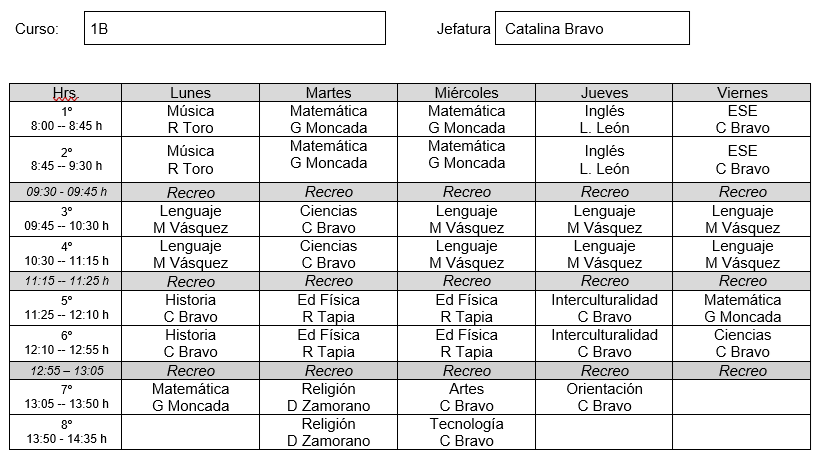818x458 pixels.
Task: Select the Lunes column header
Action: click(190, 93)
